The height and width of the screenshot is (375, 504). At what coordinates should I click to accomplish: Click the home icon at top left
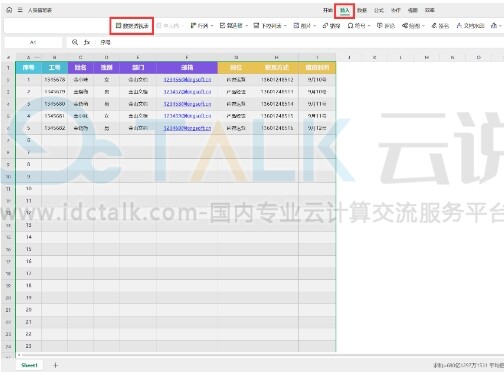[9, 10]
